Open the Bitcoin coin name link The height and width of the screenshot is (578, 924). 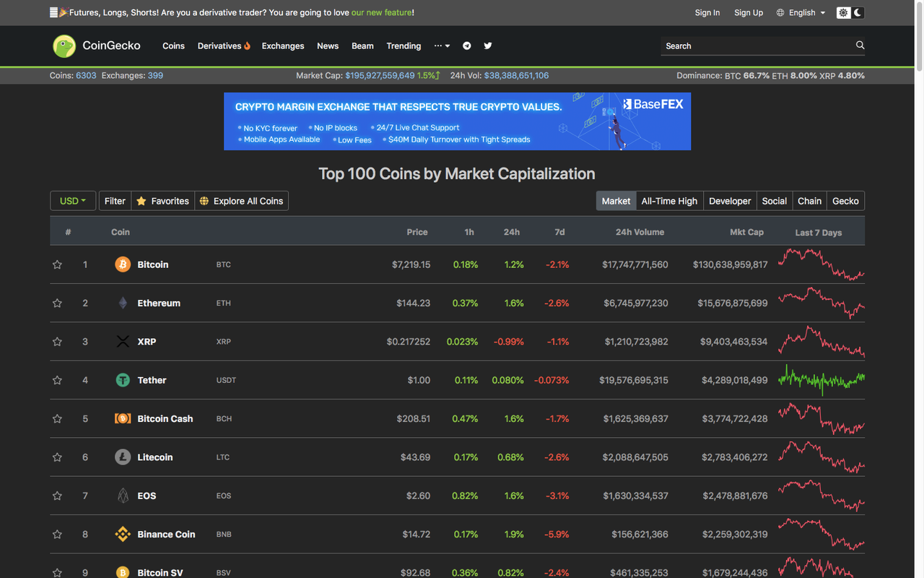[x=153, y=264]
